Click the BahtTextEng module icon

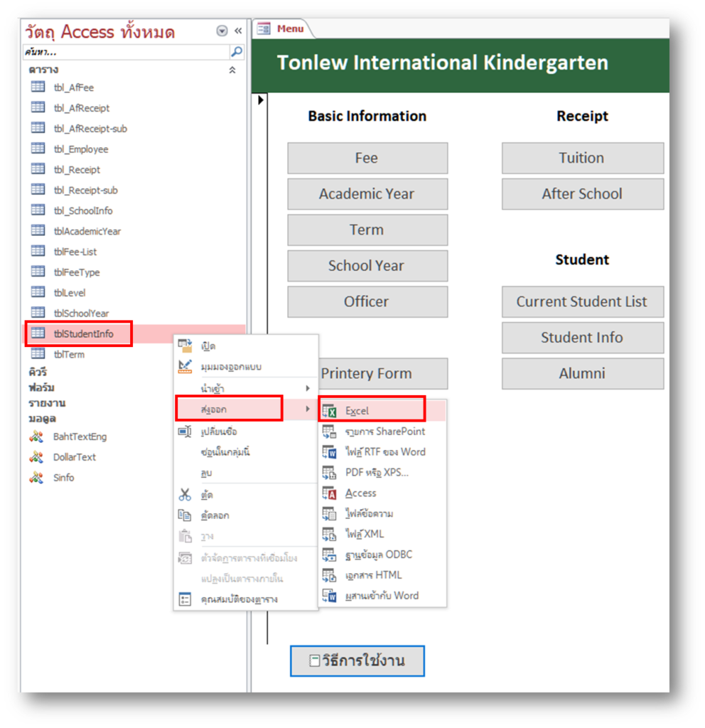(x=36, y=437)
